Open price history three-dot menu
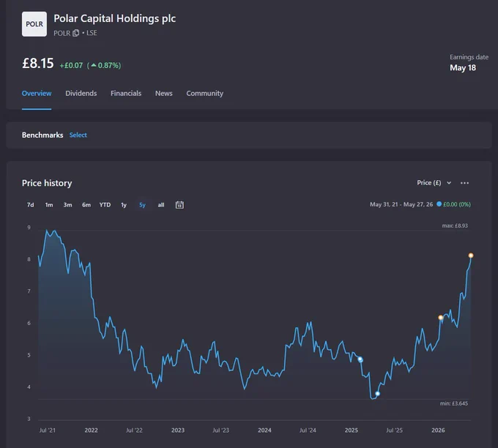This screenshot has height=448, width=498. click(464, 183)
